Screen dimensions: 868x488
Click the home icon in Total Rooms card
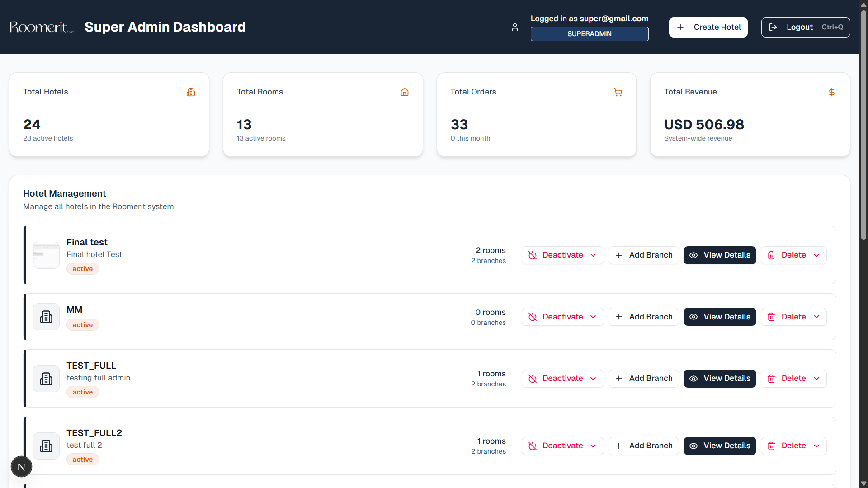tap(405, 92)
